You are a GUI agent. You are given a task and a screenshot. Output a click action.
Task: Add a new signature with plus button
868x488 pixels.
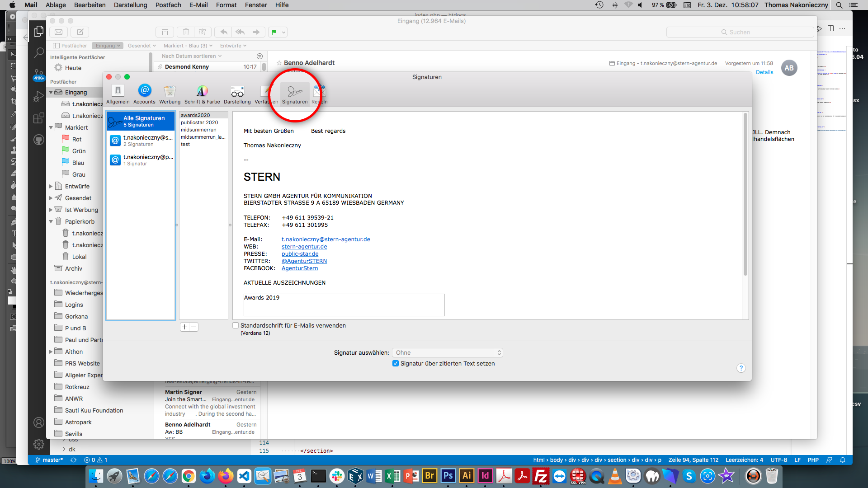(184, 327)
